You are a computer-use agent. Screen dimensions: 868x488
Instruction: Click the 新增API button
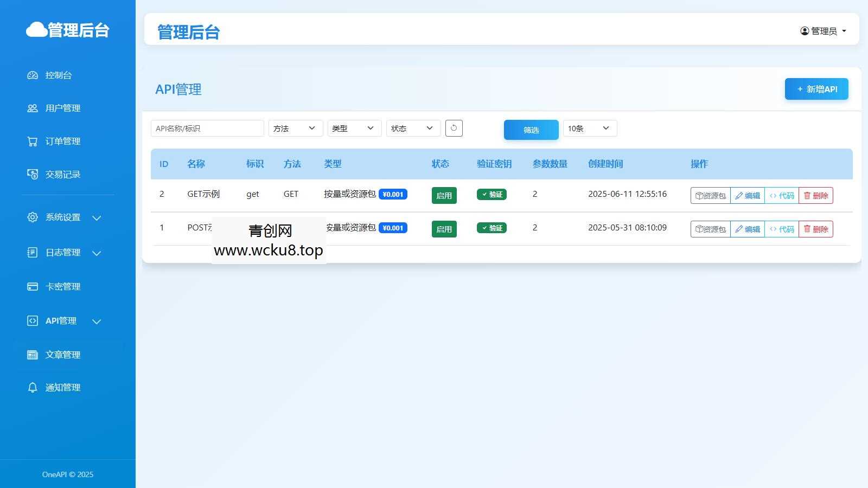tap(816, 89)
